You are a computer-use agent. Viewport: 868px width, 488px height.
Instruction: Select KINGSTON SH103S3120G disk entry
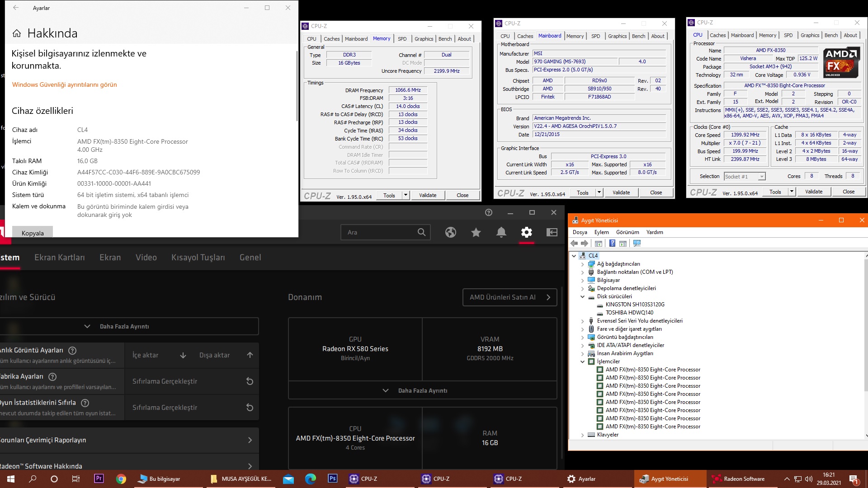click(635, 305)
